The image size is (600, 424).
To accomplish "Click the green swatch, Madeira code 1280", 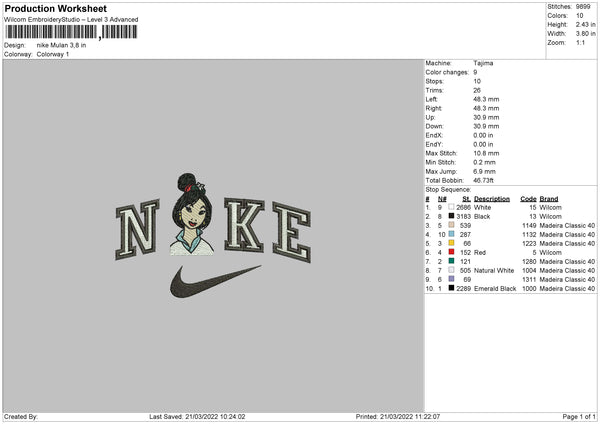I will (452, 261).
